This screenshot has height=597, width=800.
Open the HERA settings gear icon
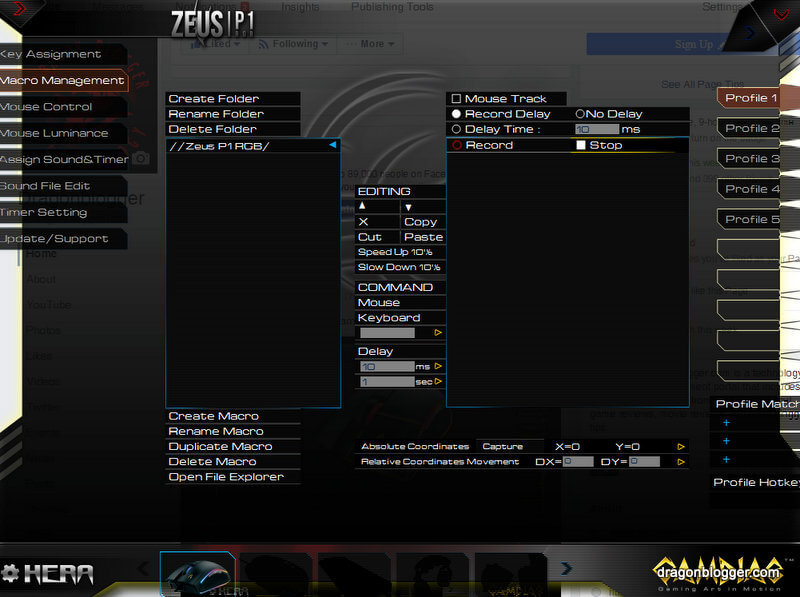click(10, 573)
